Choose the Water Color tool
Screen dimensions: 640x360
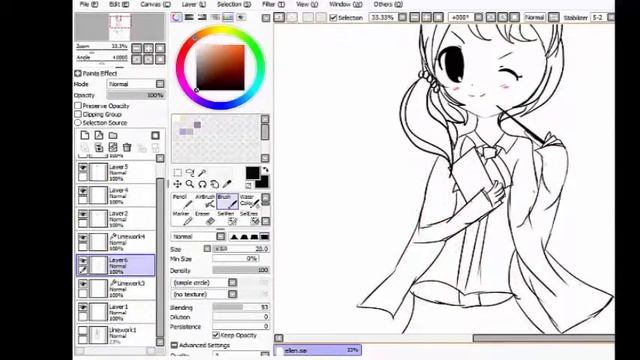coord(249,201)
